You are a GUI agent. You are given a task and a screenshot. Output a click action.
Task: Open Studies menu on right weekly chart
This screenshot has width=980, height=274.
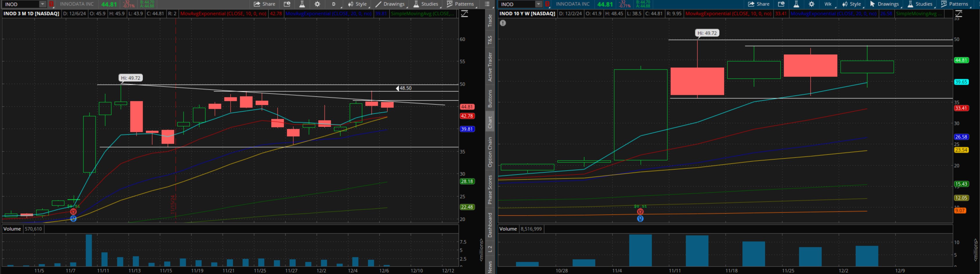pyautogui.click(x=920, y=4)
